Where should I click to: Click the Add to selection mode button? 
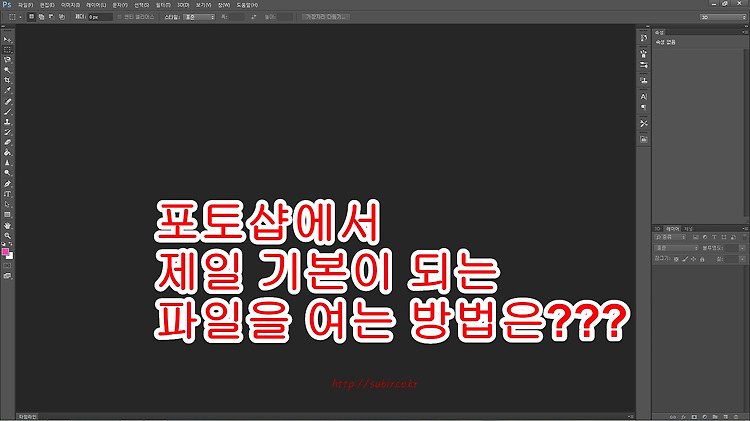click(x=42, y=17)
